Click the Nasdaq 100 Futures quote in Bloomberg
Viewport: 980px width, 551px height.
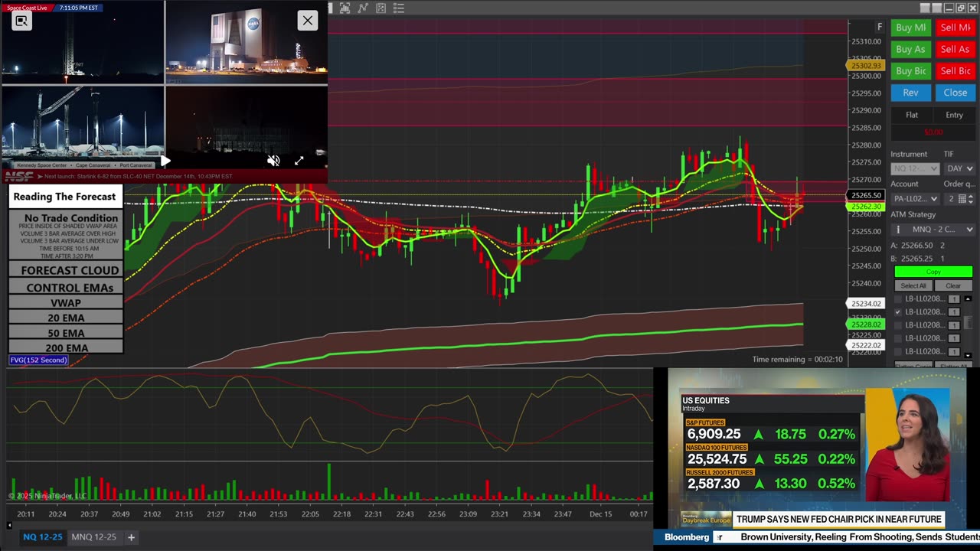771,455
